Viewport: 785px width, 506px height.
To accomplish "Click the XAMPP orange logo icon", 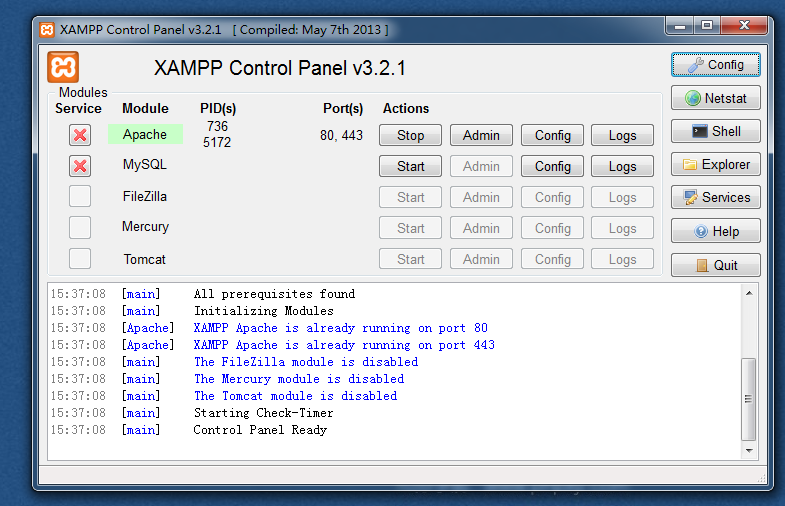I will tap(63, 67).
